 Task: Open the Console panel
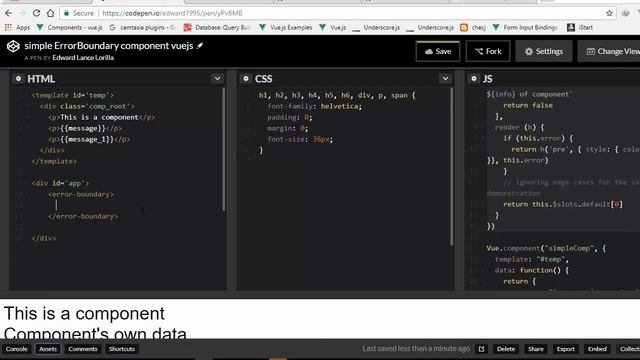(16, 349)
